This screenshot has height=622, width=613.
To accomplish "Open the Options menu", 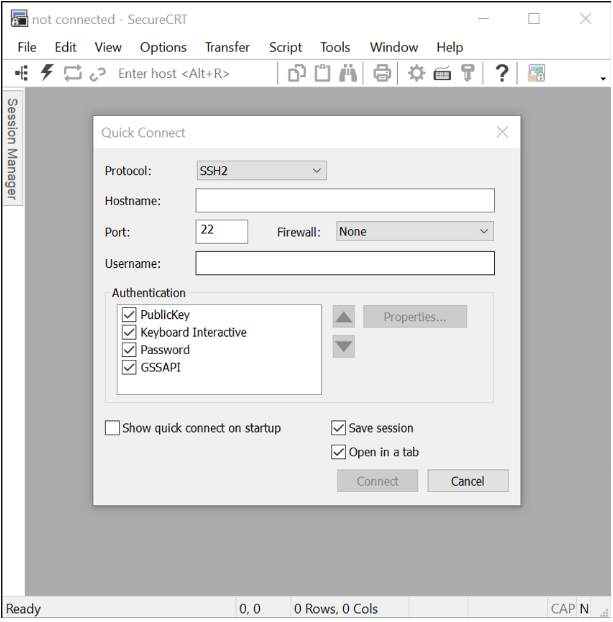I will (163, 47).
